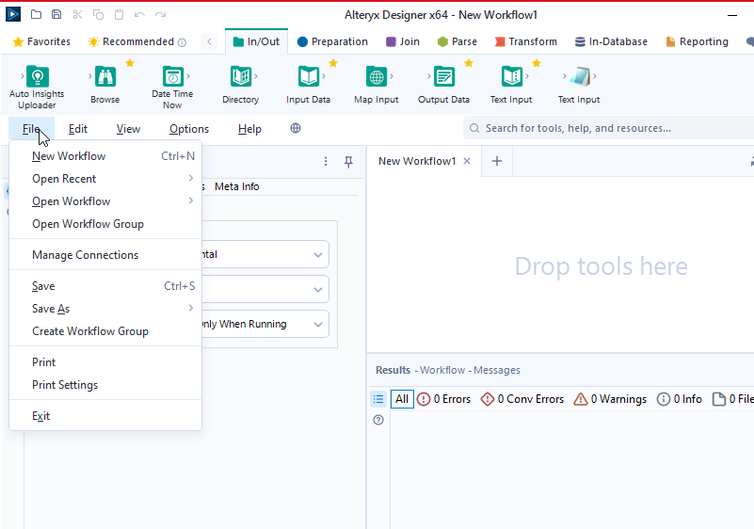Click the Redo arrow icon
Viewport: 754px width, 529px height.
pyautogui.click(x=161, y=14)
